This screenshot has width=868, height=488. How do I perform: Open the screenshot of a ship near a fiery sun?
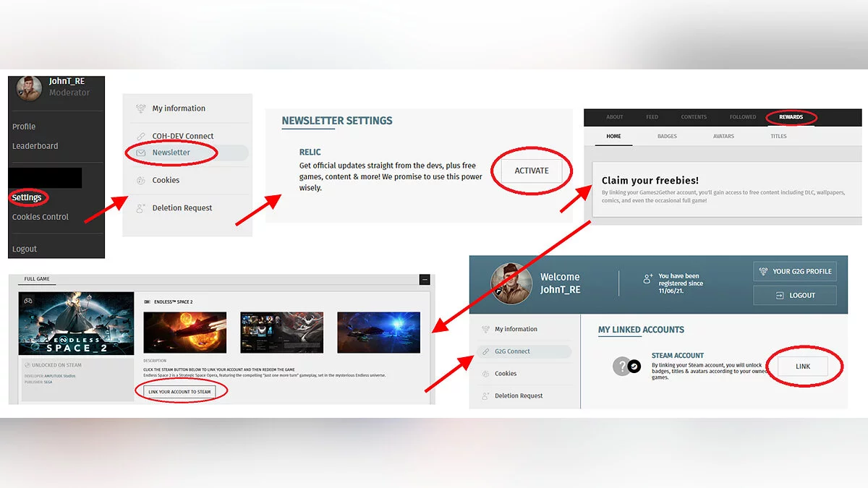[x=185, y=333]
